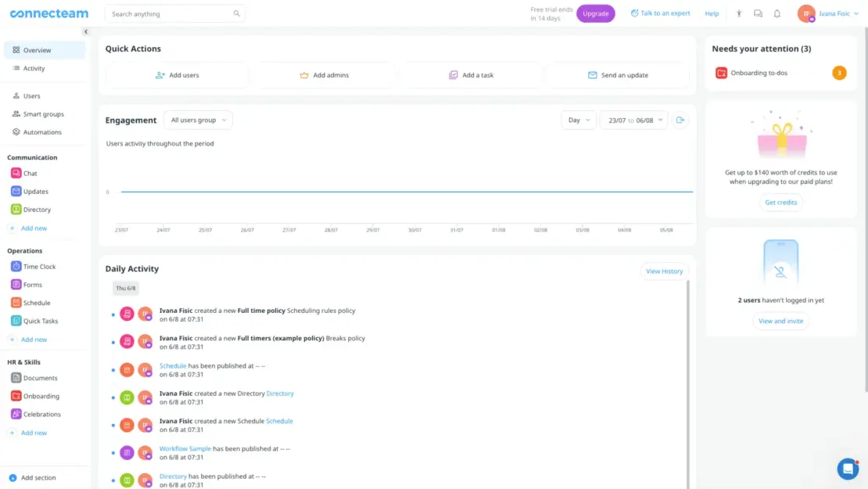Open the Time Clock sidebar icon
The height and width of the screenshot is (489, 868).
pyautogui.click(x=16, y=266)
